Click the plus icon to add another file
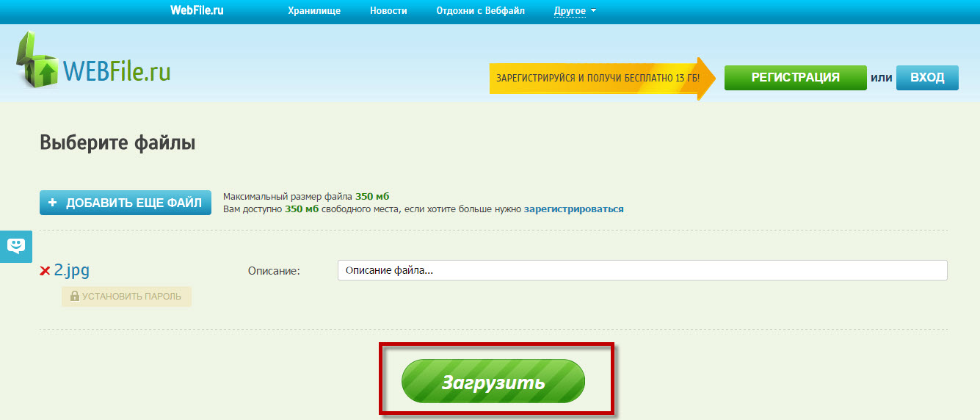 52,203
